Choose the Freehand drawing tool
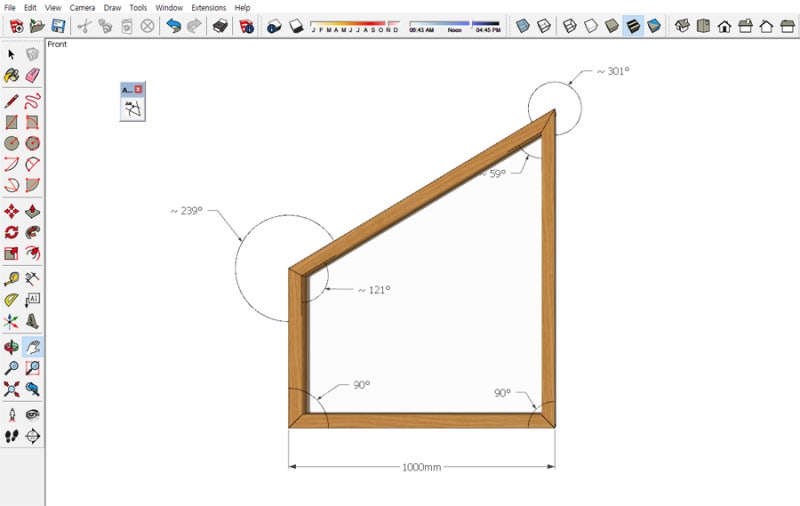 (x=32, y=101)
